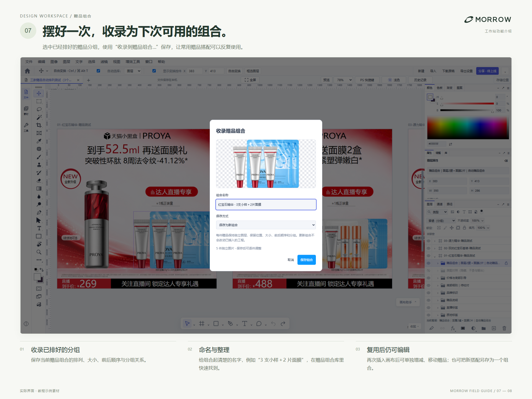Show the hidden 原图对照 layer group
532x399 pixels.
[428, 270]
